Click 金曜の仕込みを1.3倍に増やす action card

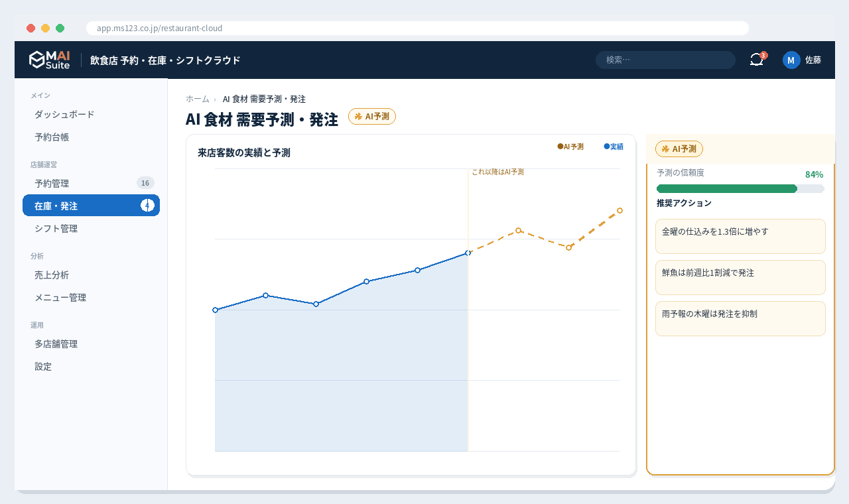pos(740,236)
